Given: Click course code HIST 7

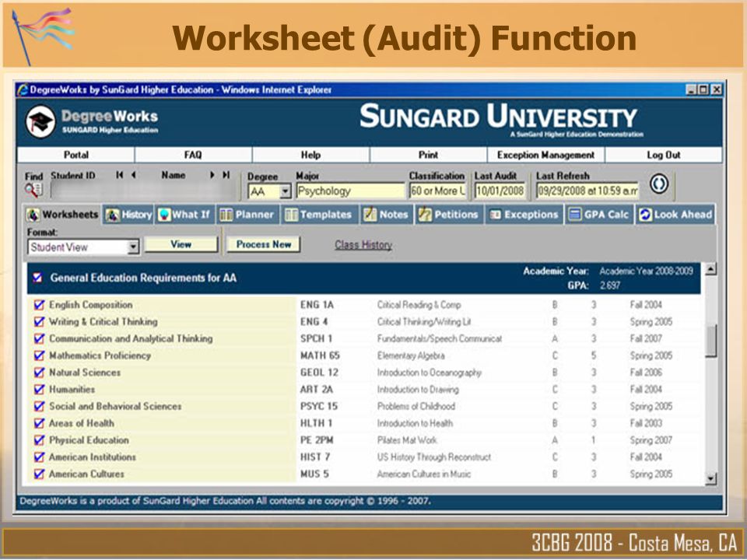Looking at the screenshot, I should click(315, 457).
